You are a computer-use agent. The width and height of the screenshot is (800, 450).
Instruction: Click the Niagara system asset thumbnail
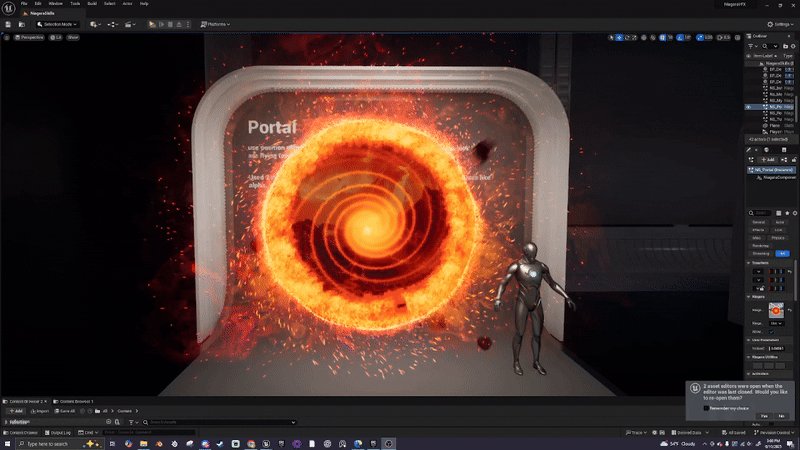(776, 310)
